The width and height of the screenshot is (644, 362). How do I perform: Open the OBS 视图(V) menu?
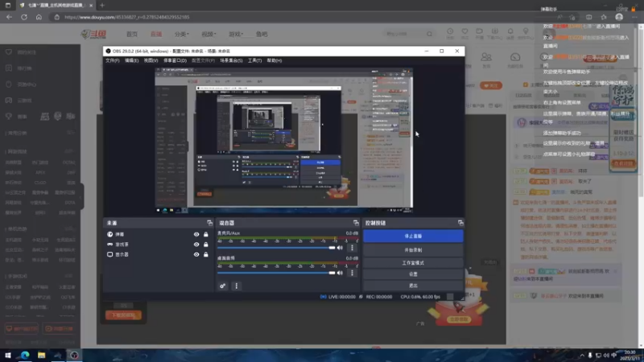point(151,60)
